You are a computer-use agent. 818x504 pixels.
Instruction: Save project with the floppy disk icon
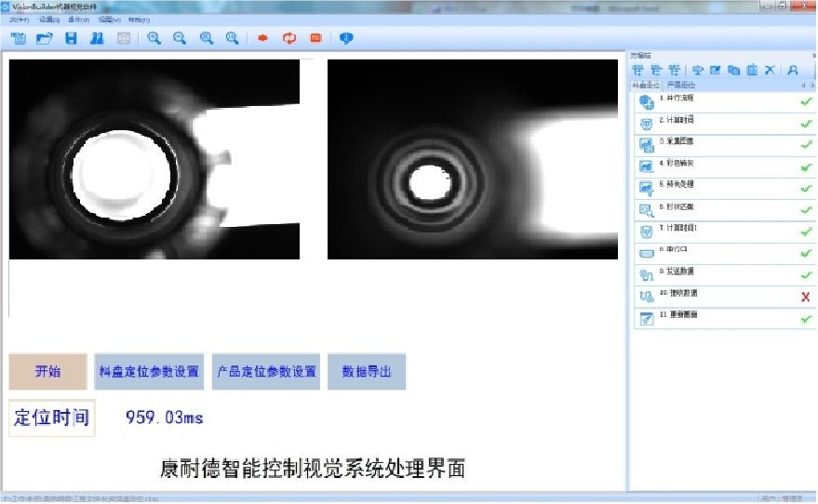coord(71,39)
